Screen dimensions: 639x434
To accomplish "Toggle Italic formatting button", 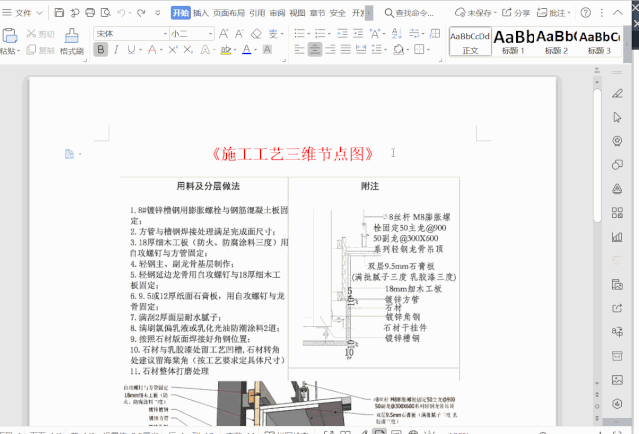I will [116, 50].
